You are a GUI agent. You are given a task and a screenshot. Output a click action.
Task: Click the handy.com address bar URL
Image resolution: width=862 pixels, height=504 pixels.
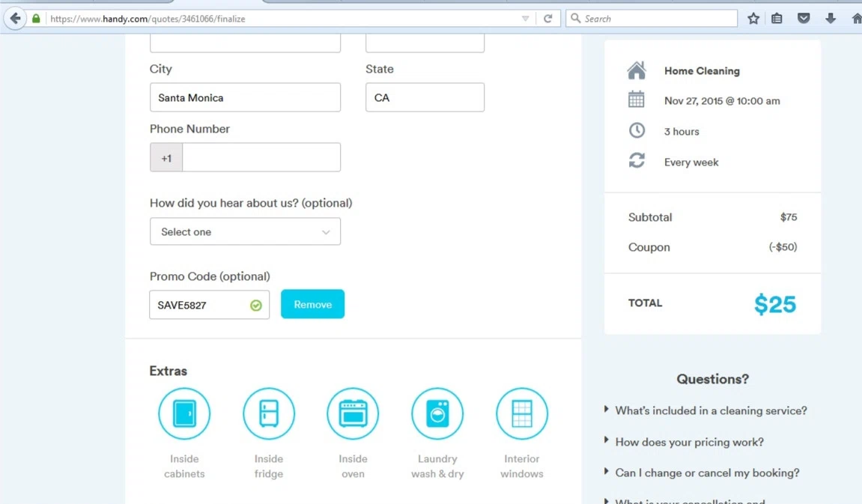point(148,19)
